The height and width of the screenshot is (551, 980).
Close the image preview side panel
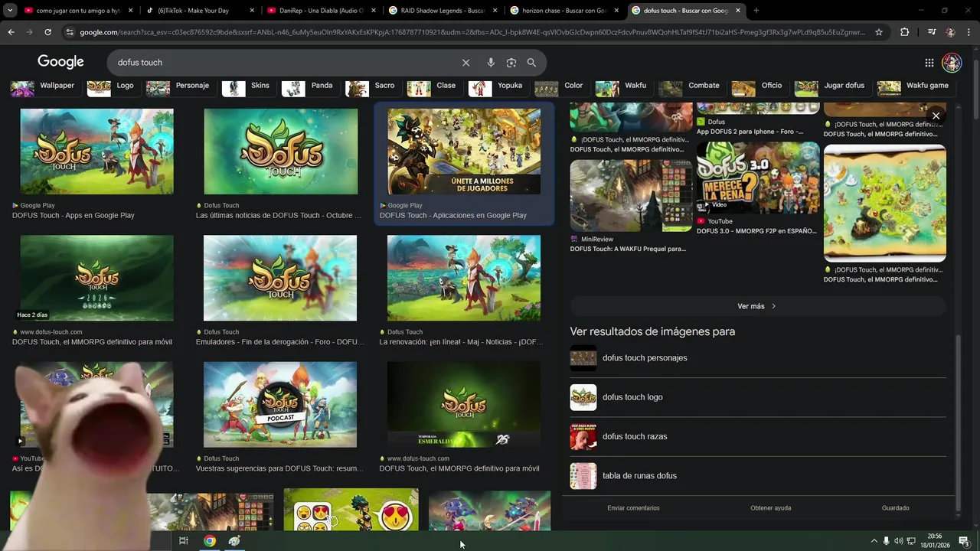[x=936, y=116]
